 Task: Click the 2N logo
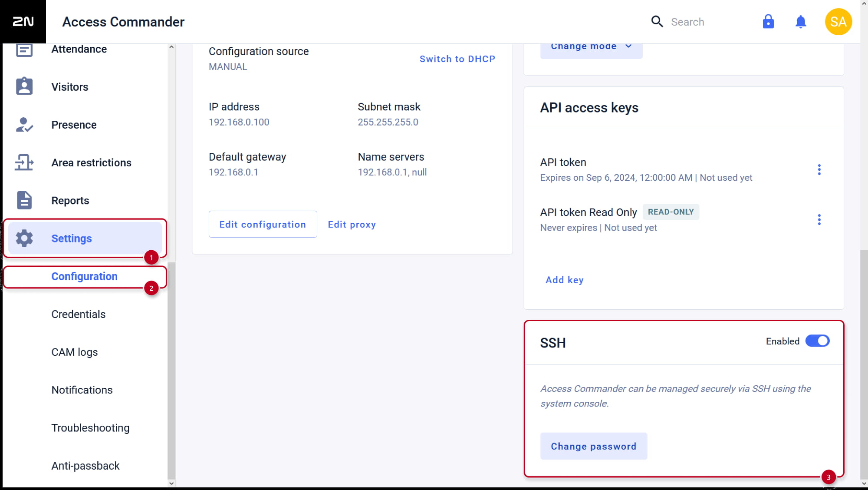click(23, 21)
